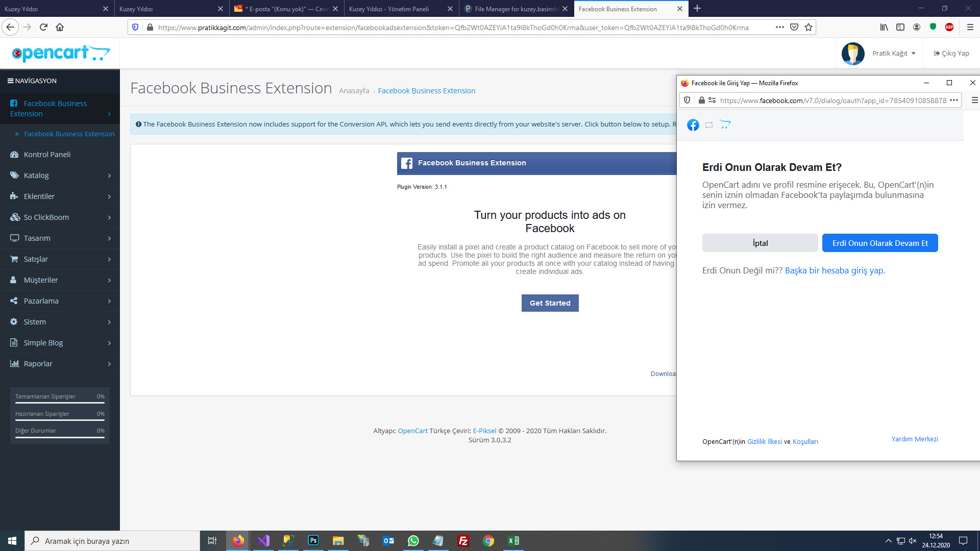
Task: Expand the Sistem sidebar menu
Action: coord(60,322)
